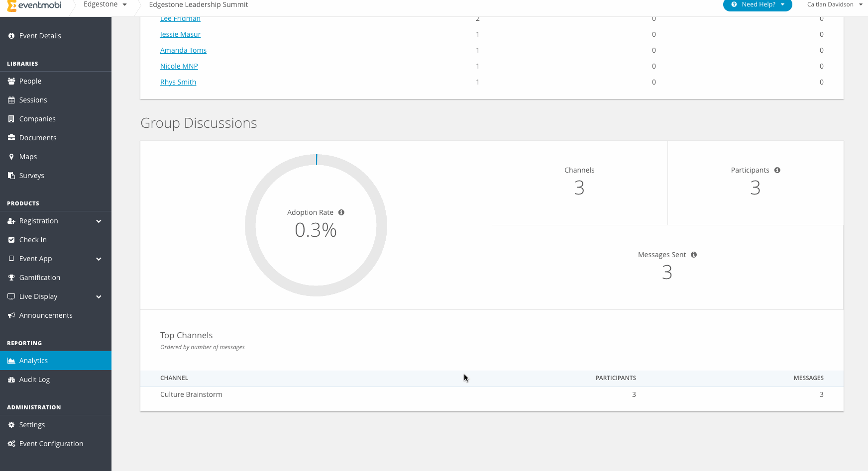Click the Adoption Rate info icon

pos(341,212)
